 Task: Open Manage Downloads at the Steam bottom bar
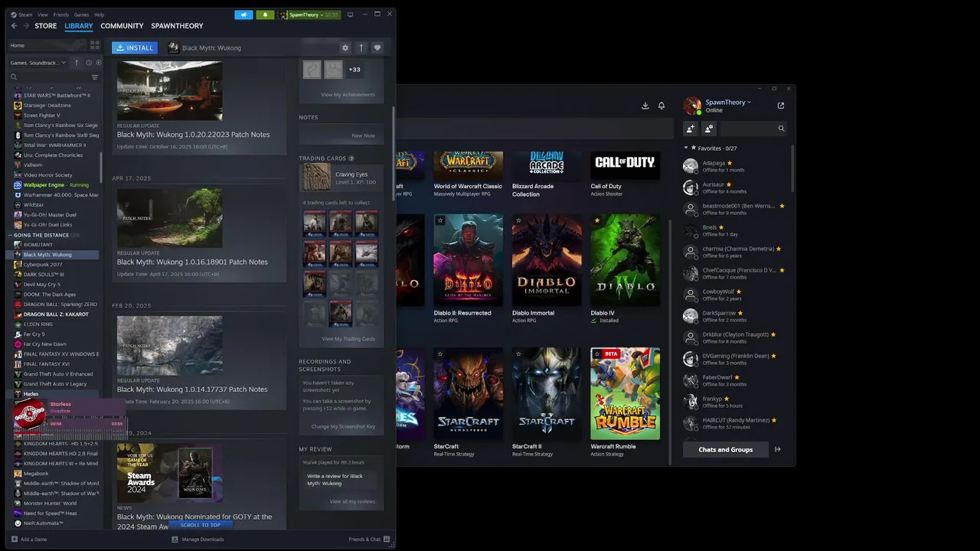(x=198, y=540)
